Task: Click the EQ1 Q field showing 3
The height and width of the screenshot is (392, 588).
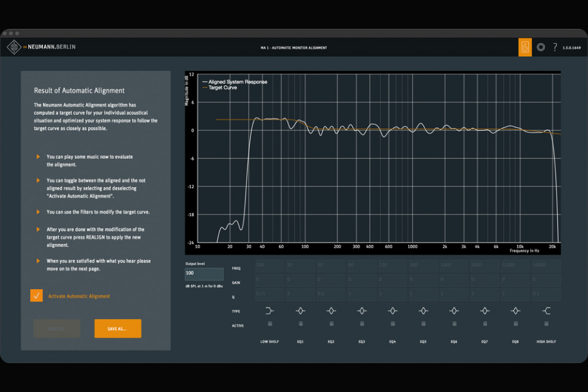Action: pyautogui.click(x=300, y=294)
